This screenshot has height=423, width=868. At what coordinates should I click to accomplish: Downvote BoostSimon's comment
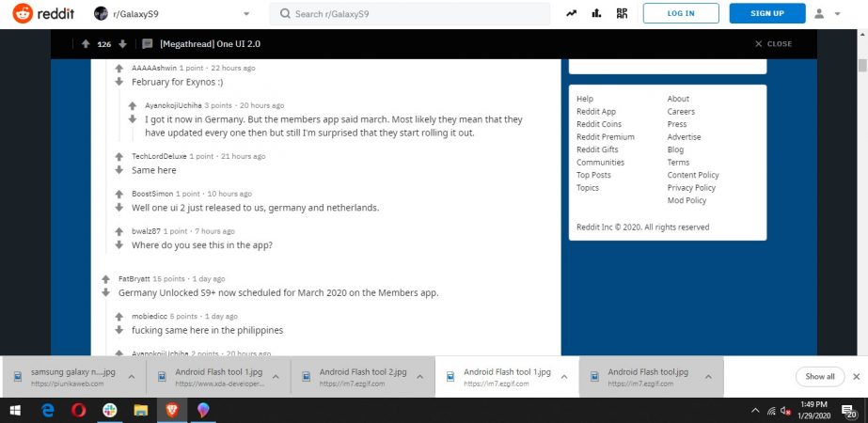(x=118, y=207)
